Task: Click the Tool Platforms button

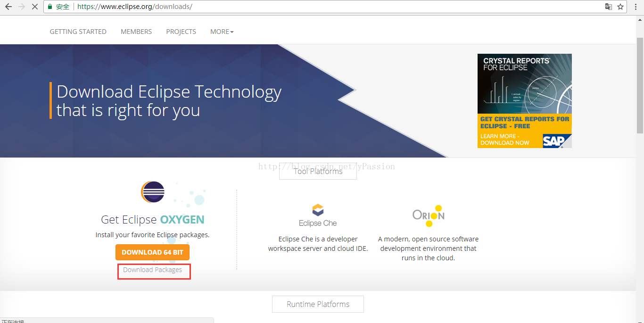Action: (x=318, y=171)
